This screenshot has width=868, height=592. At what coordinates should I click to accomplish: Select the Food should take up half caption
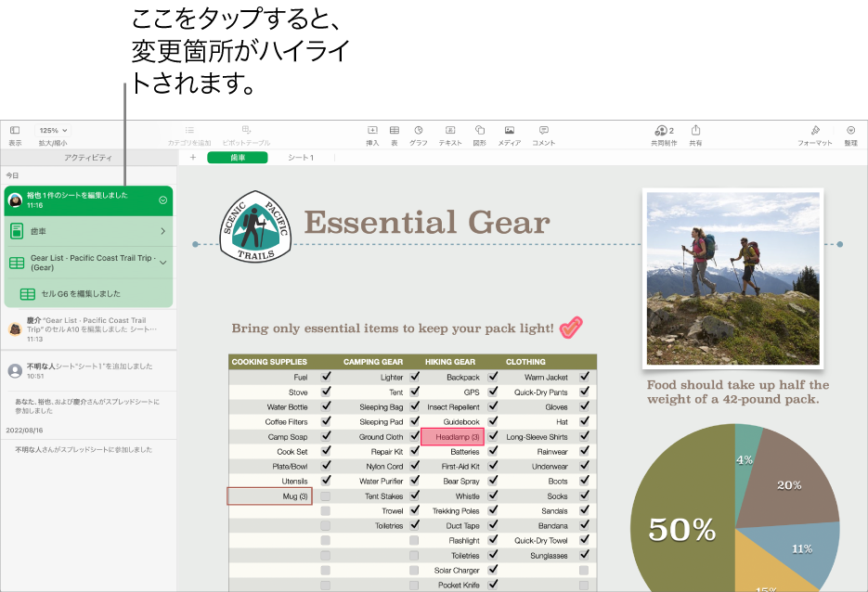pos(738,392)
